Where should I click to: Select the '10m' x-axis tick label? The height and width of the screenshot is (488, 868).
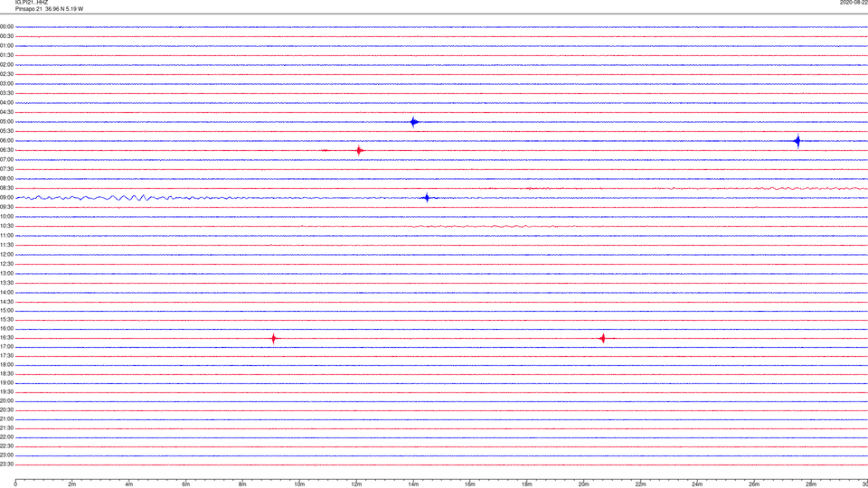click(299, 484)
